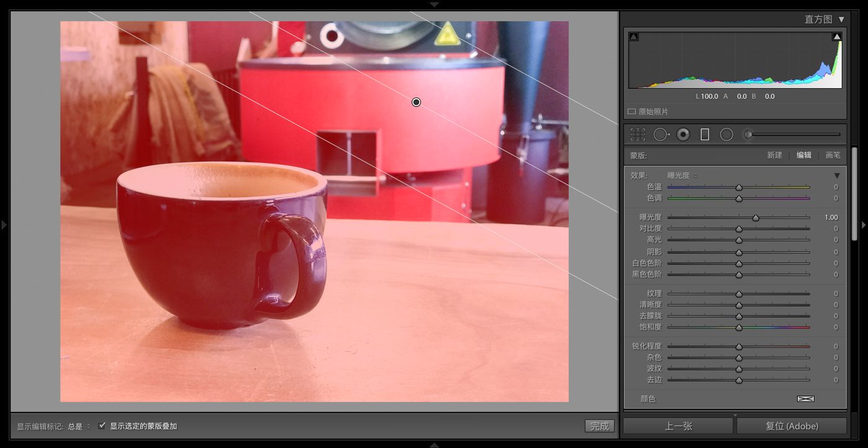Select the Graduated Filter tool

click(705, 134)
